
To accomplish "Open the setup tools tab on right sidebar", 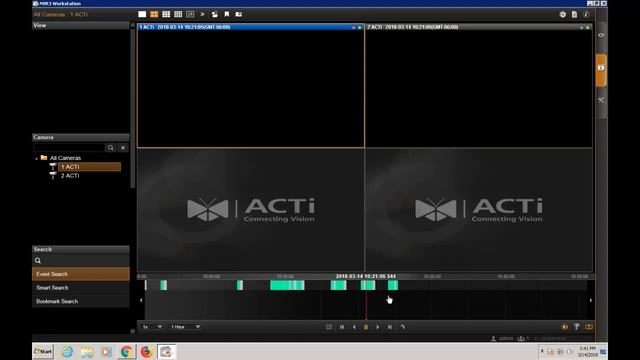I will pyautogui.click(x=601, y=100).
